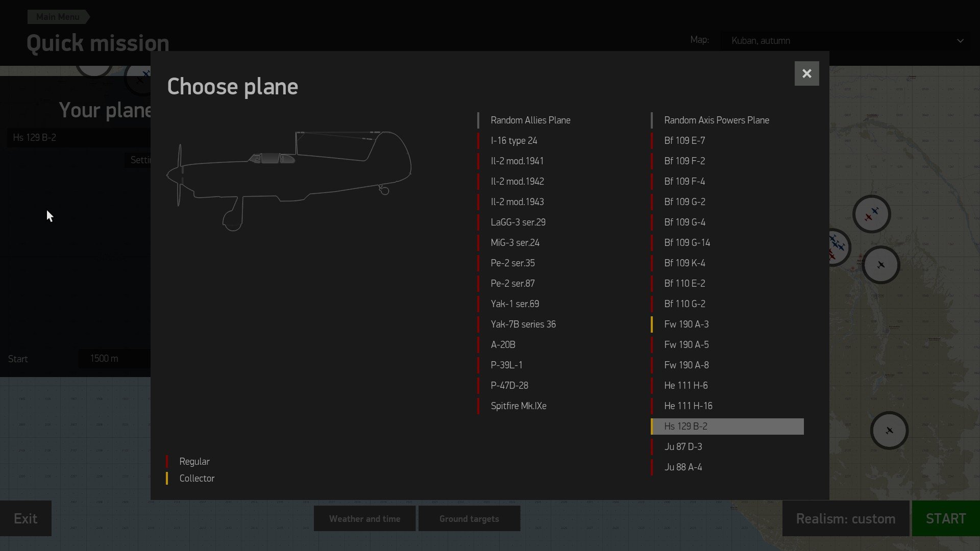The image size is (980, 551).
Task: Return via the Main Menu breadcrumb
Action: (58, 17)
